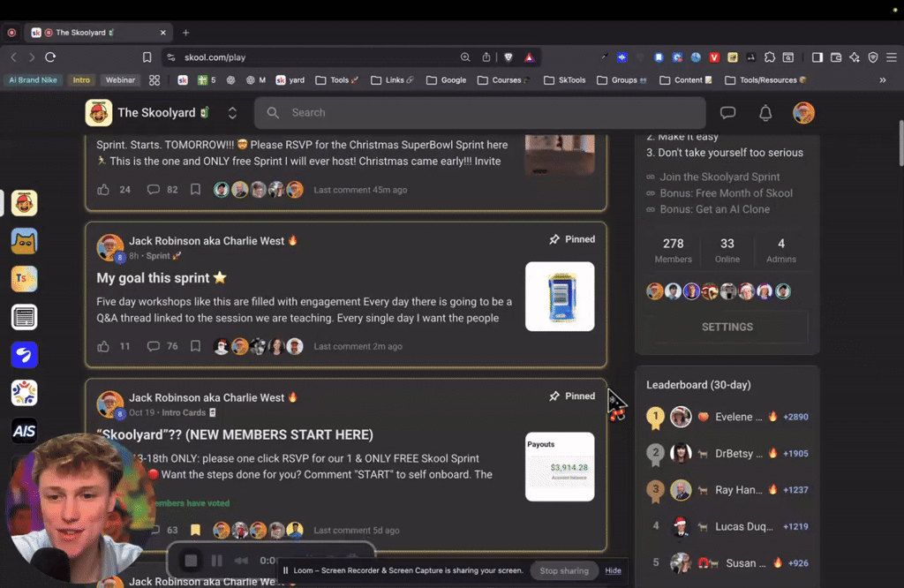Image resolution: width=904 pixels, height=588 pixels.
Task: Hide the Loom screen sharing banner
Action: [x=613, y=570]
